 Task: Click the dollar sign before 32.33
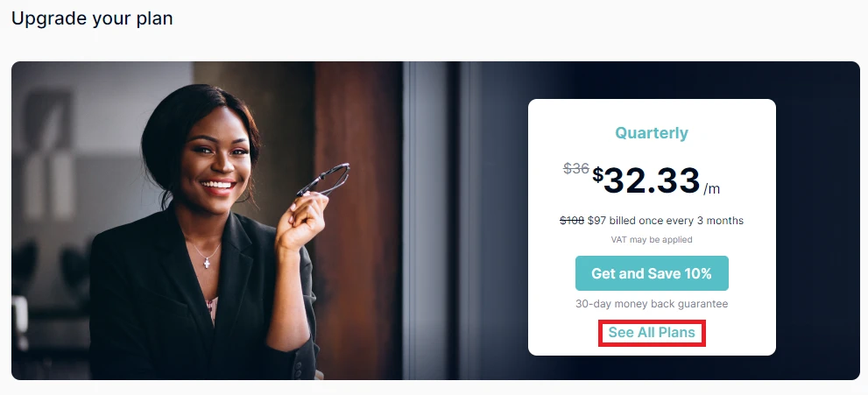tap(598, 175)
